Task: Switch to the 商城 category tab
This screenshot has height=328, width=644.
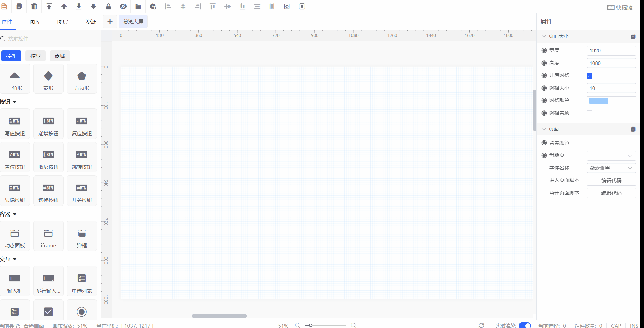Action: 60,56
